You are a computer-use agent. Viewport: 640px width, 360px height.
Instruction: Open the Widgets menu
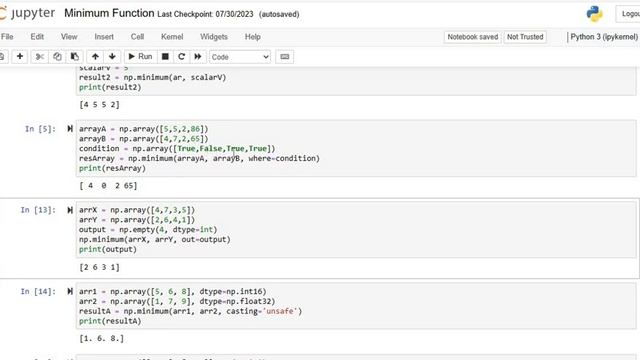tap(214, 37)
